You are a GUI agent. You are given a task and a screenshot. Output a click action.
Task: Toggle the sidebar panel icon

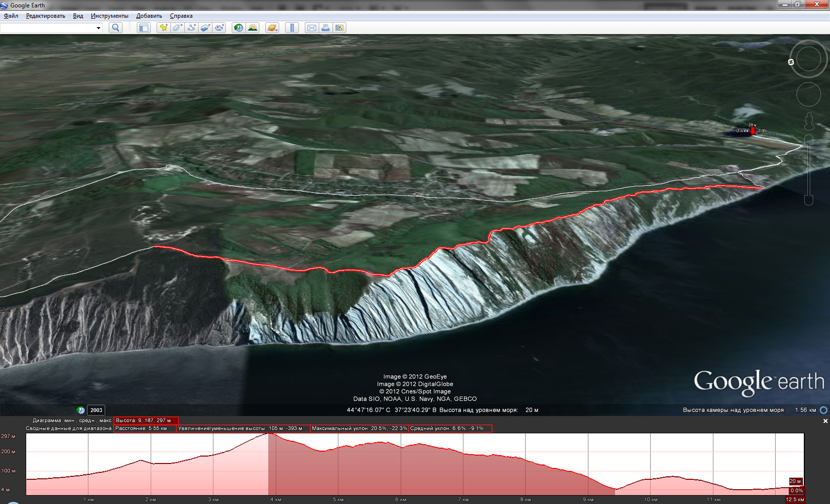point(143,28)
